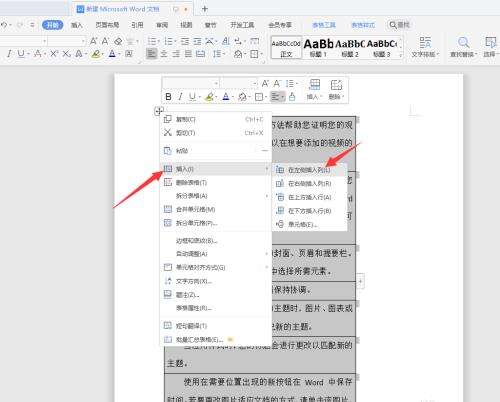Click the font color A swatch in ribbon
Image resolution: width=500 pixels, height=402 pixels.
[x=112, y=54]
